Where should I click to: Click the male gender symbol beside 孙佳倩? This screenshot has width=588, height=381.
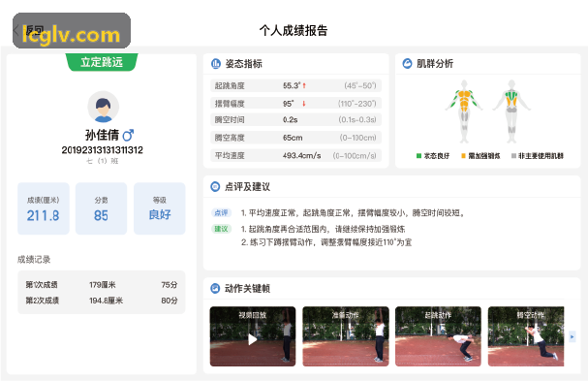[128, 135]
